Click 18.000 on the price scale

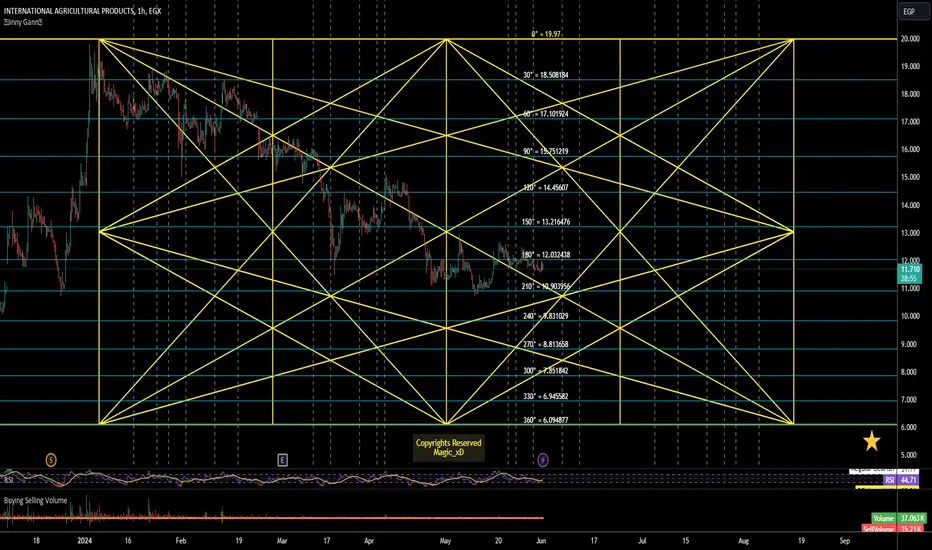click(x=910, y=94)
